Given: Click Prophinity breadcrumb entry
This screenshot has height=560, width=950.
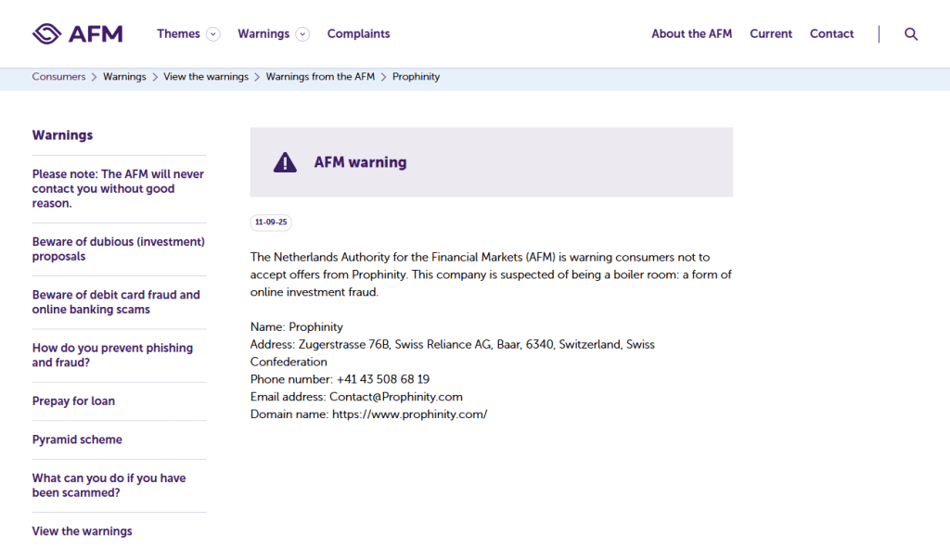Looking at the screenshot, I should 416,77.
